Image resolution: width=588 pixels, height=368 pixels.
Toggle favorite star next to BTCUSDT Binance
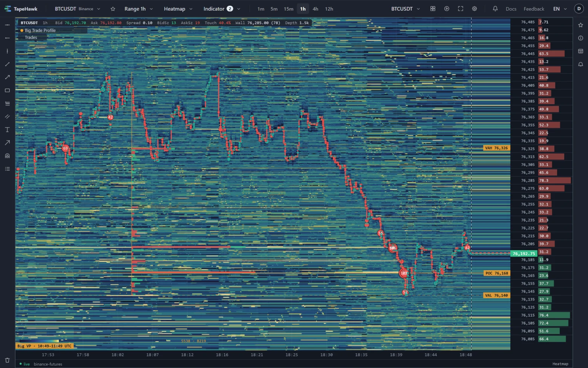113,9
